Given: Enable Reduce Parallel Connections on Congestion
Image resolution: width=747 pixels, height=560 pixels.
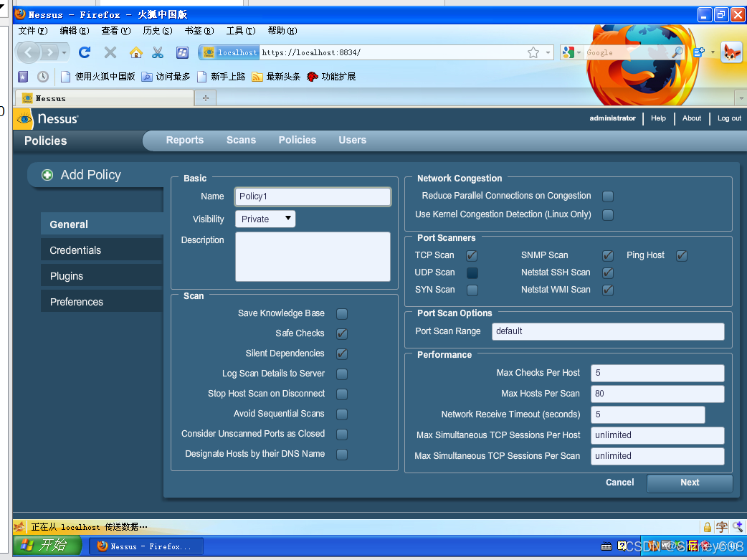Looking at the screenshot, I should (x=608, y=196).
